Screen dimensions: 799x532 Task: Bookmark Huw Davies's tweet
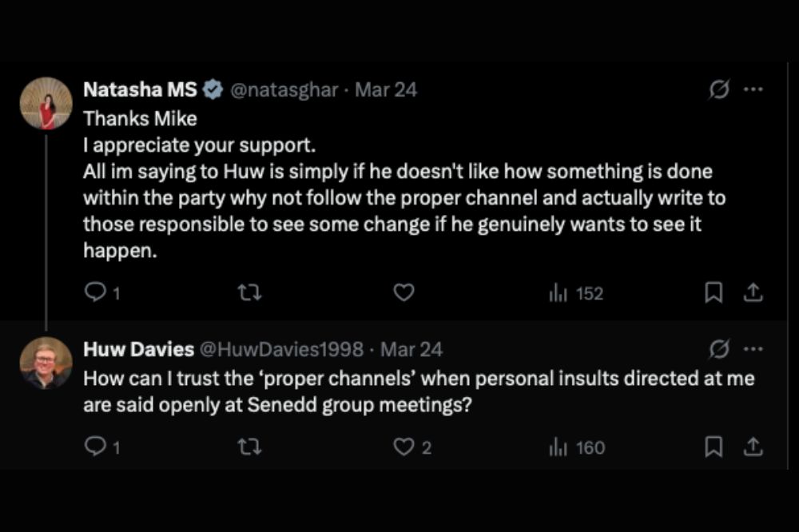pos(713,447)
